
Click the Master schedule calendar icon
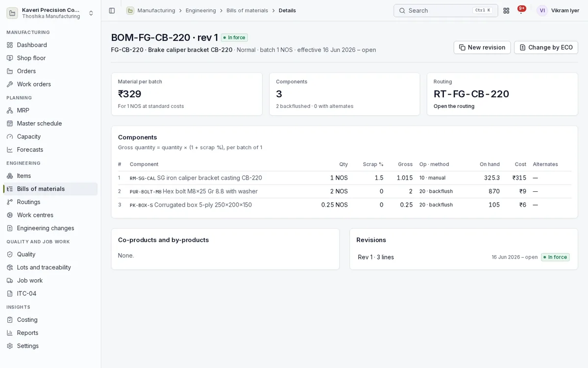tap(10, 124)
